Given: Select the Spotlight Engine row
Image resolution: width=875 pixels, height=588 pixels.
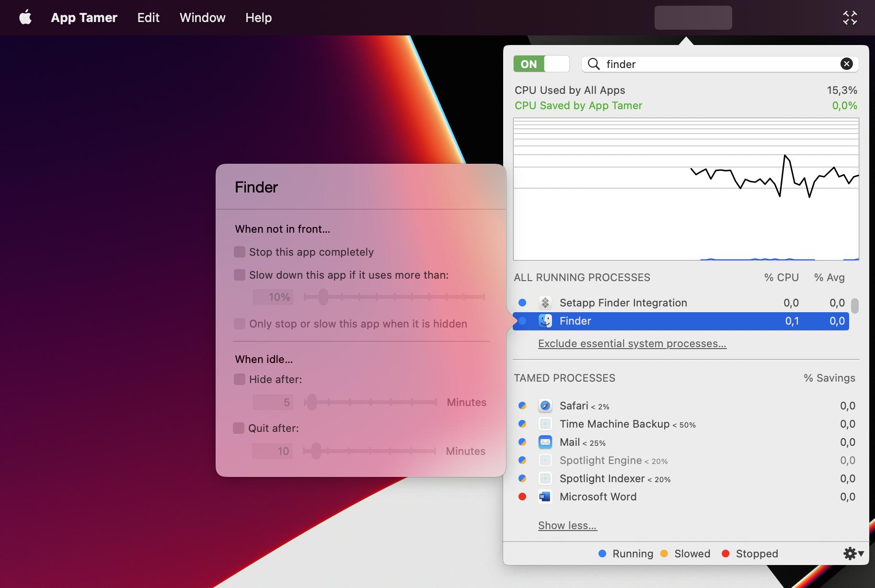Looking at the screenshot, I should pos(686,460).
